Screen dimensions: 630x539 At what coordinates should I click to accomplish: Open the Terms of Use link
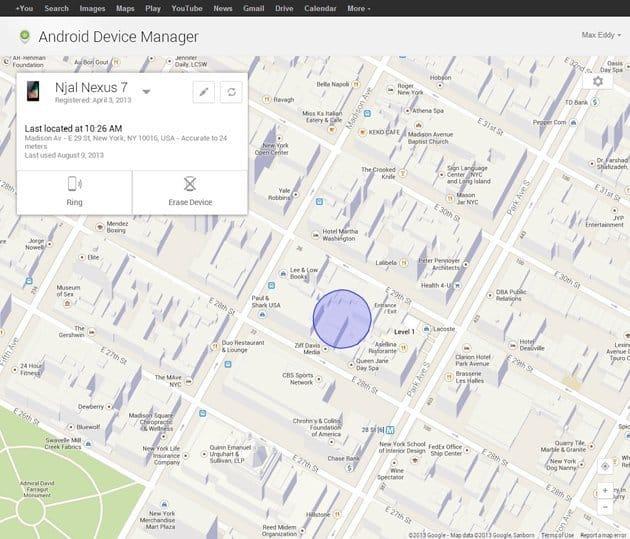tap(557, 535)
